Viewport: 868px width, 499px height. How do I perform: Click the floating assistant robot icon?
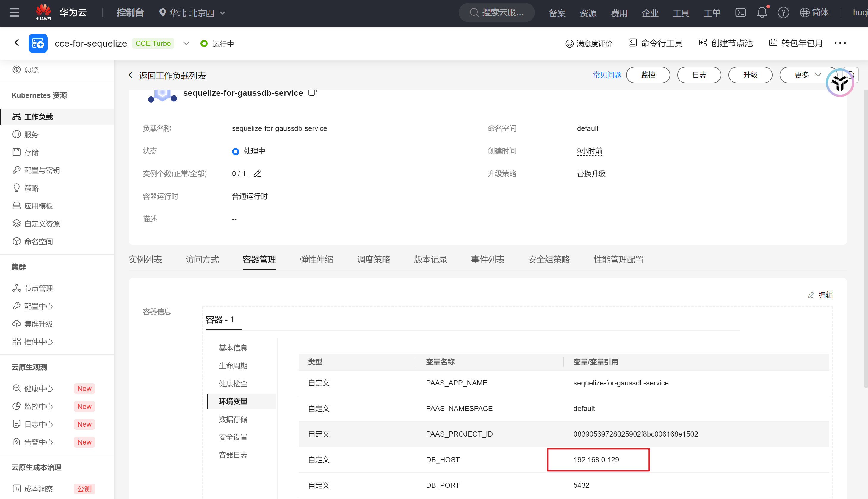839,83
